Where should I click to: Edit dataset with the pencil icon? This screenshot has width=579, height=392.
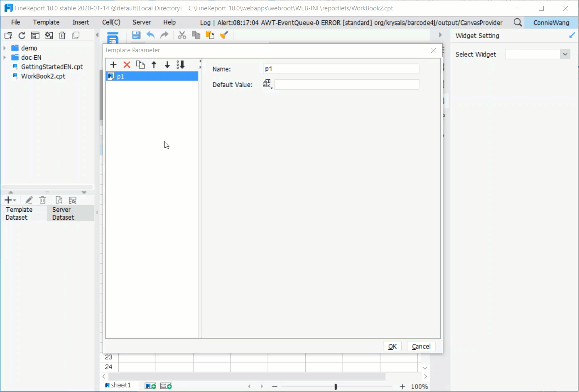coord(29,200)
